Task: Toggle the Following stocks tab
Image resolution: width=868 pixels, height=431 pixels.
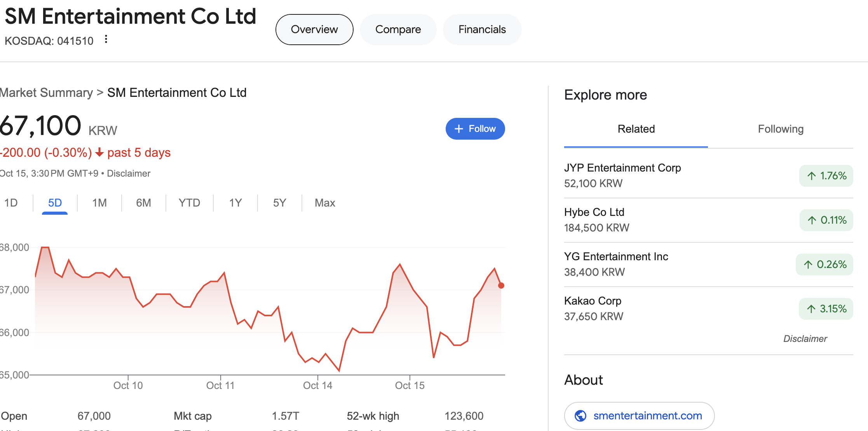Action: (x=781, y=128)
